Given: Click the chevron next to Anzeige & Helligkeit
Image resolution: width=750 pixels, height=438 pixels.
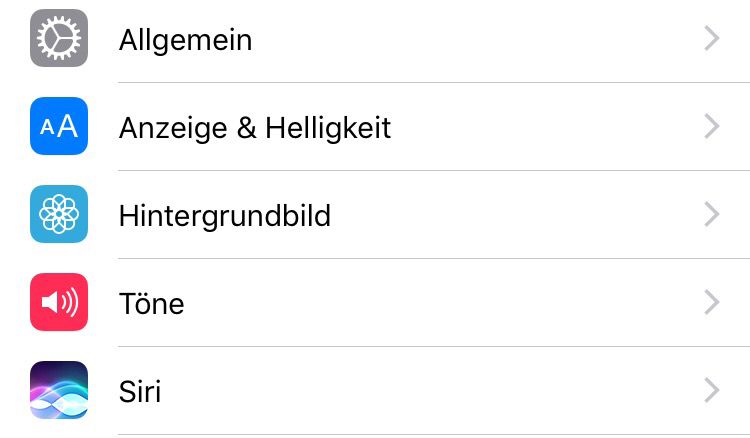Looking at the screenshot, I should pos(712,126).
